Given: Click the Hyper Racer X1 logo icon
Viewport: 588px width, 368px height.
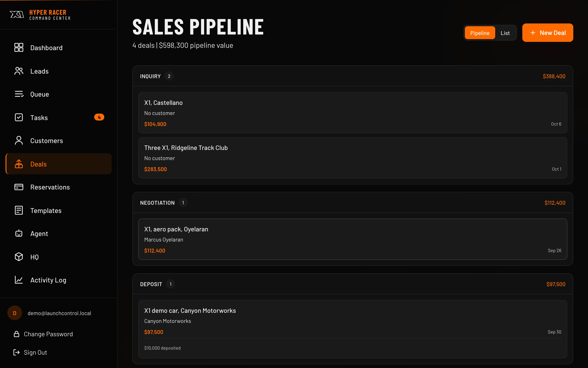Looking at the screenshot, I should pyautogui.click(x=17, y=14).
